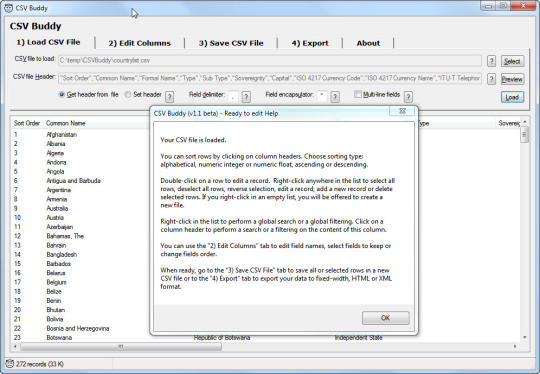
Task: Click the Field encapsulator input box
Action: tap(322, 96)
